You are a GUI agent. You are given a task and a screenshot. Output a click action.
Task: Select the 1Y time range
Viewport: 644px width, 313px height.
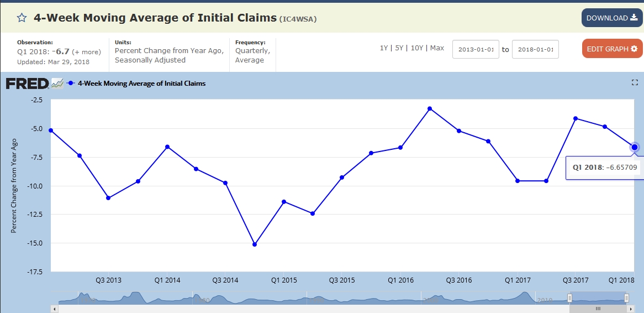383,48
